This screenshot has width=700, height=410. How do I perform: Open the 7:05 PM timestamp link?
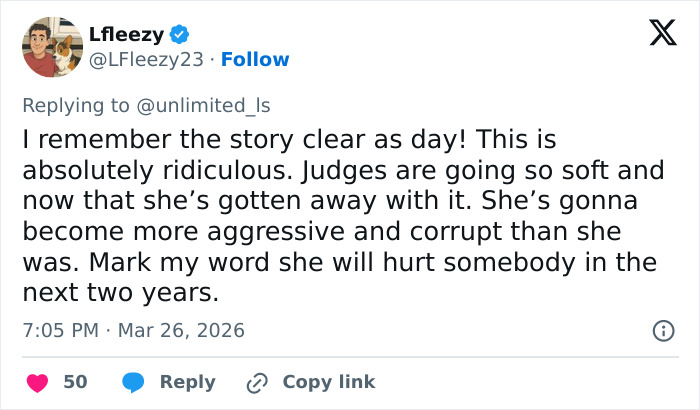pos(57,330)
